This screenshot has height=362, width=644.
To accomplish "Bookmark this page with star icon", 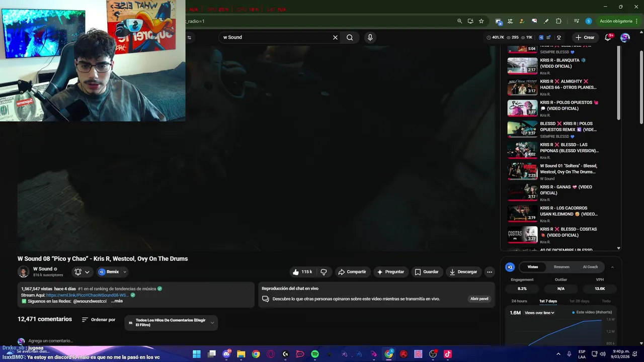I will [481, 21].
